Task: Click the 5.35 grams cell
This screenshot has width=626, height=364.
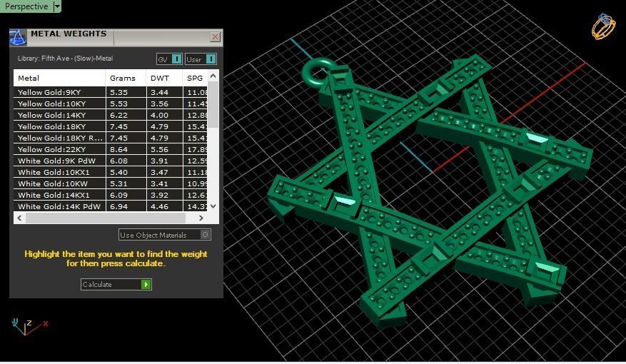Action: [126, 92]
